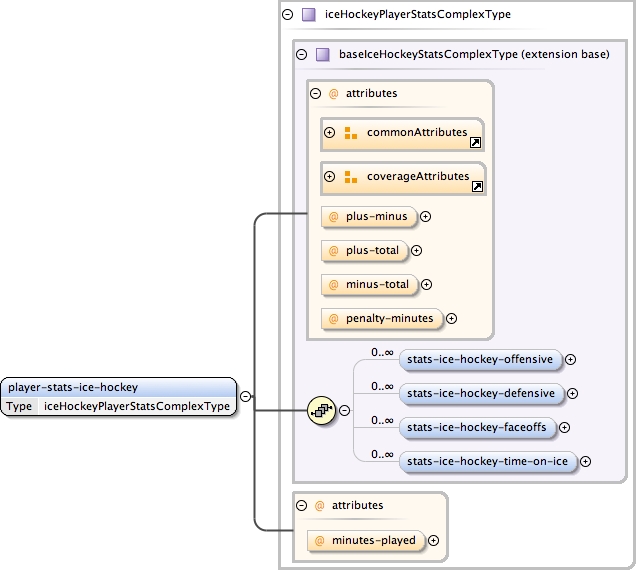Collapse the baseIceHockeyStatsComplexType extension base
This screenshot has height=570, width=636.
click(x=302, y=55)
